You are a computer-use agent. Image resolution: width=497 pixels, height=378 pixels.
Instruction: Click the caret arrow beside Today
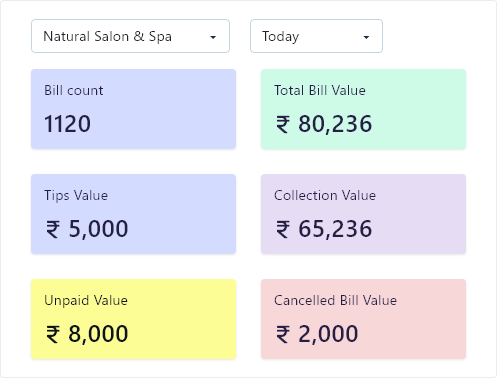[366, 37]
